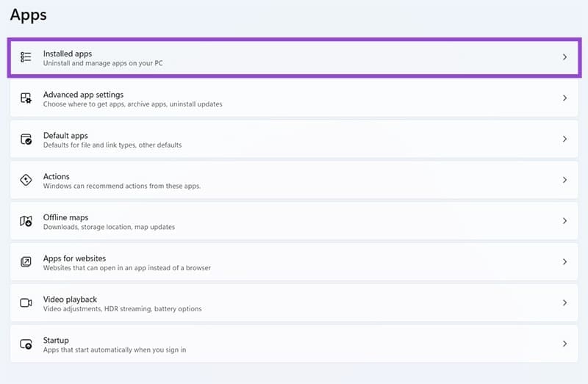Expand the Apps for websites chevron
This screenshot has height=384, width=588.
(x=564, y=262)
